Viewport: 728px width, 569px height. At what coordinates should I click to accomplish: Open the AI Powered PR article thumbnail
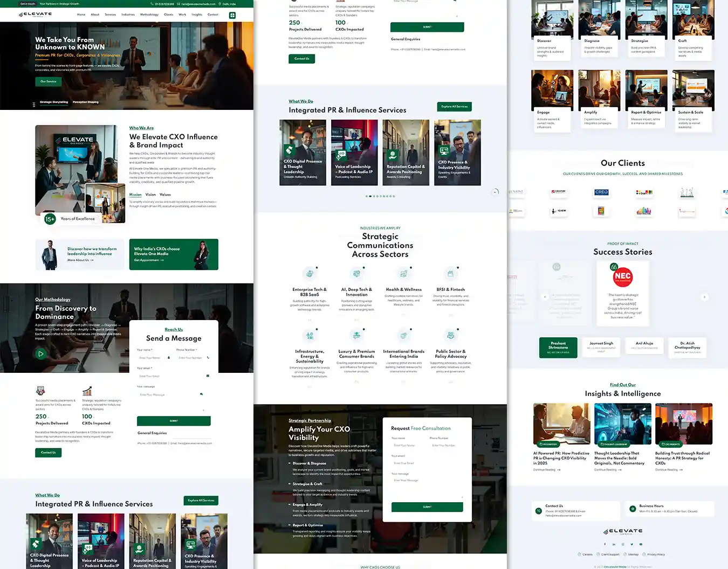pos(561,425)
